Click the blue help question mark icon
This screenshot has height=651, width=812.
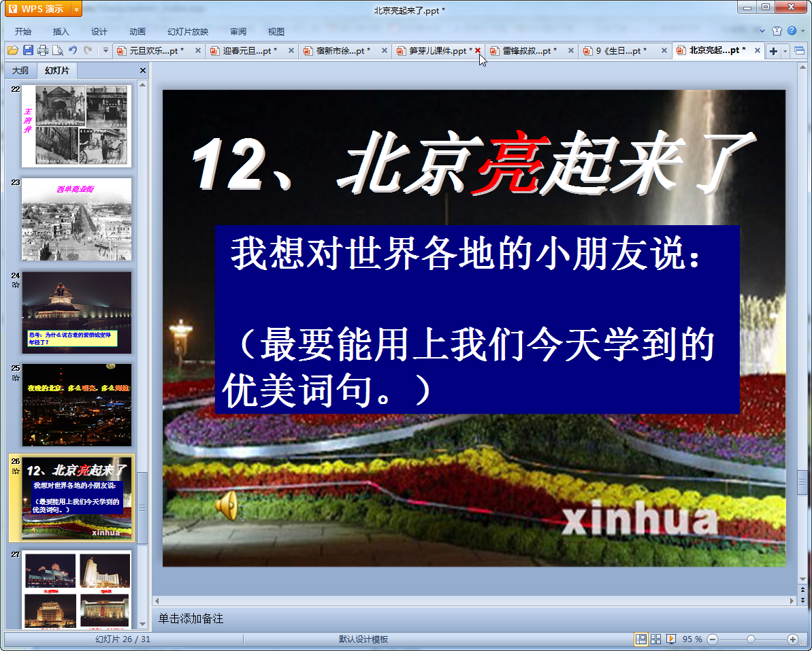tap(792, 31)
